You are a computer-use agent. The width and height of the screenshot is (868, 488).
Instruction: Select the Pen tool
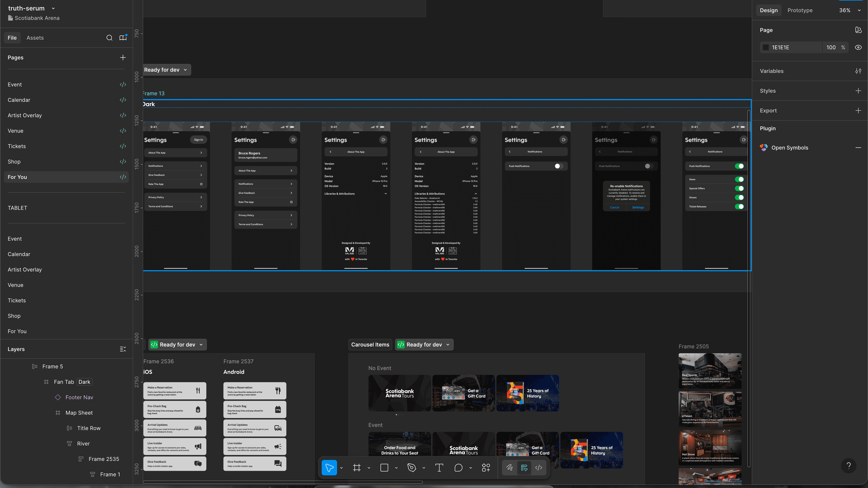(411, 468)
